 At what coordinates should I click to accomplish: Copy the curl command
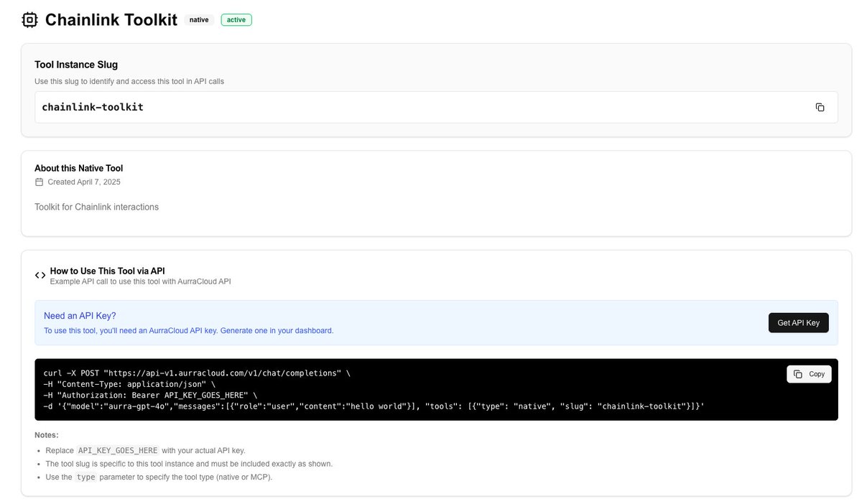[x=809, y=374]
